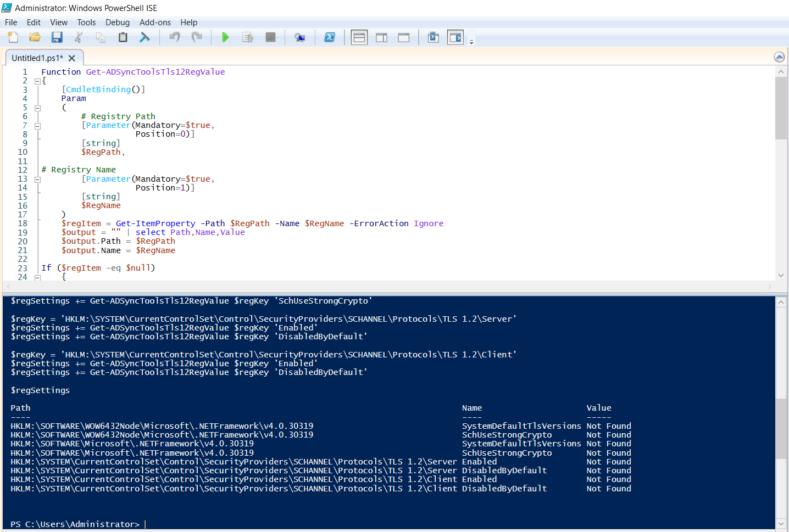Show script pane maximized layout
This screenshot has width=789, height=532.
[x=404, y=37]
